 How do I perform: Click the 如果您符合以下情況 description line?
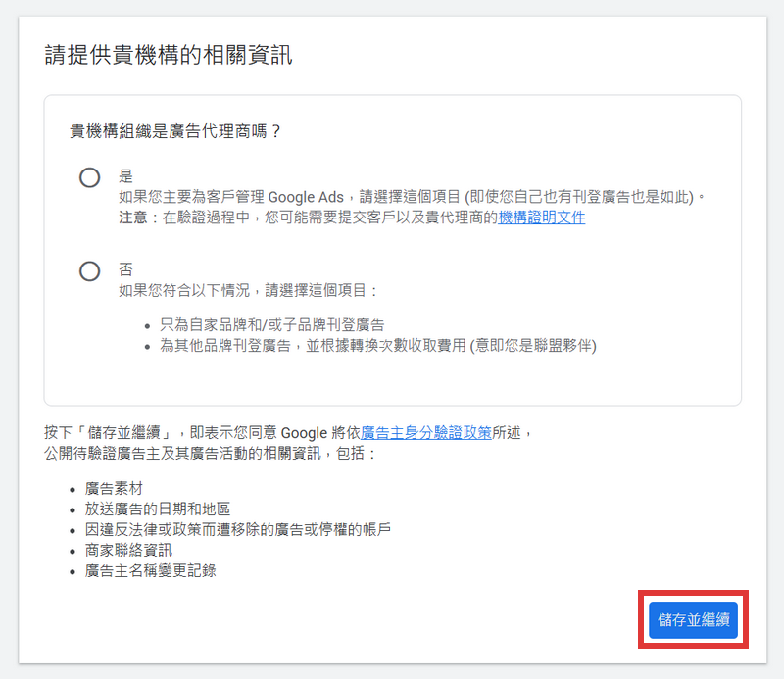[248, 291]
